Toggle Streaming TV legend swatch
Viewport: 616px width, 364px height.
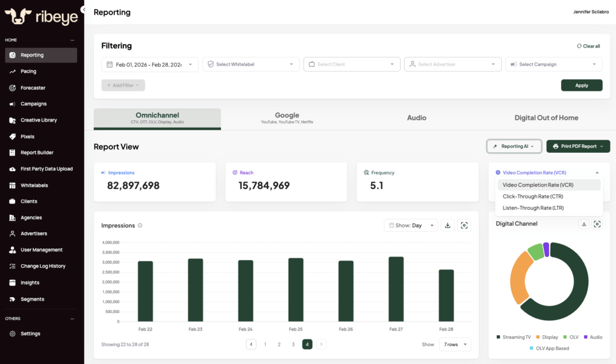coord(498,337)
